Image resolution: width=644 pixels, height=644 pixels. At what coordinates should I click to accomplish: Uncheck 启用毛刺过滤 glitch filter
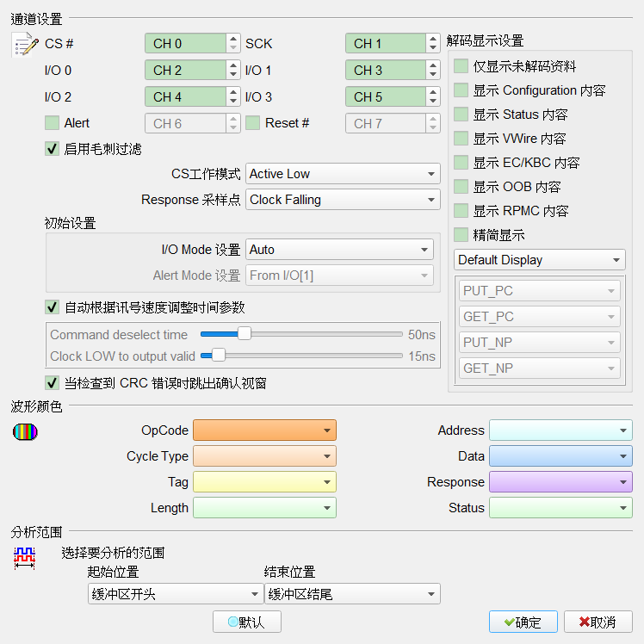pos(53,149)
